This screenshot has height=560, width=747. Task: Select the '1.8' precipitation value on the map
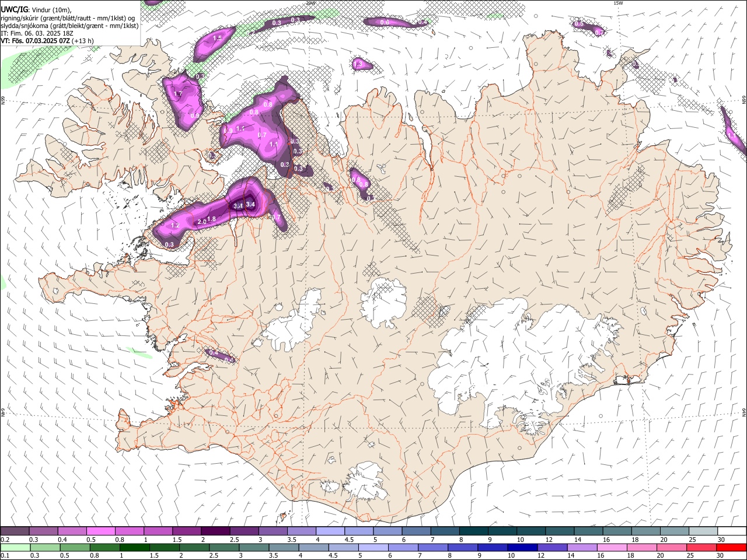click(212, 219)
